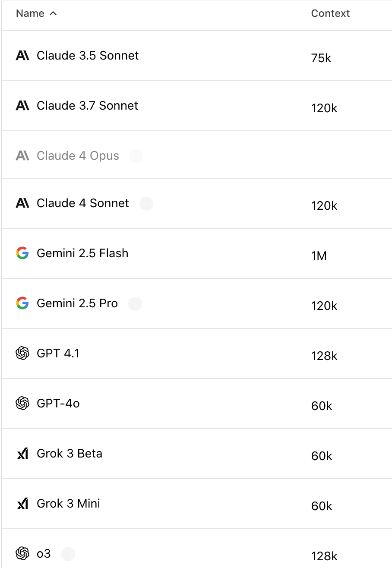Select the OpenAI logo next to GPT 4.1
392x568 pixels.
coord(22,353)
